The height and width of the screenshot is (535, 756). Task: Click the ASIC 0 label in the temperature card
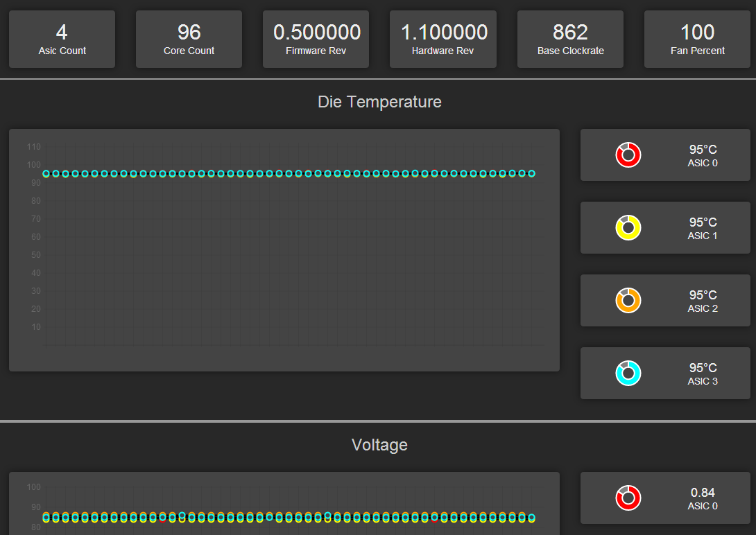click(x=703, y=164)
